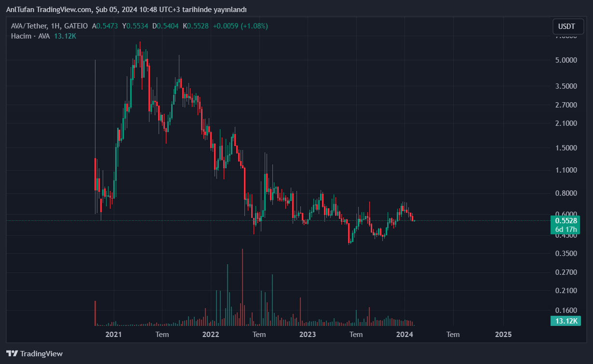Select the 2022 time axis label

click(x=211, y=334)
